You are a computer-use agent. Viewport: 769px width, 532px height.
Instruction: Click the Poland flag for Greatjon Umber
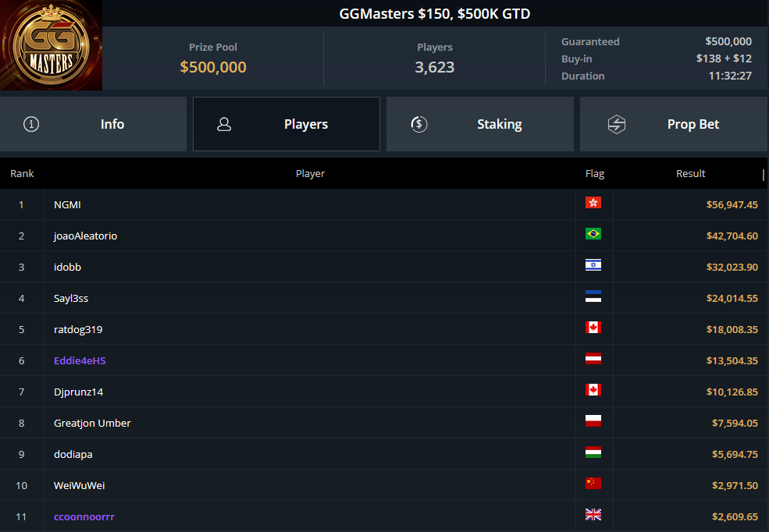coord(593,420)
